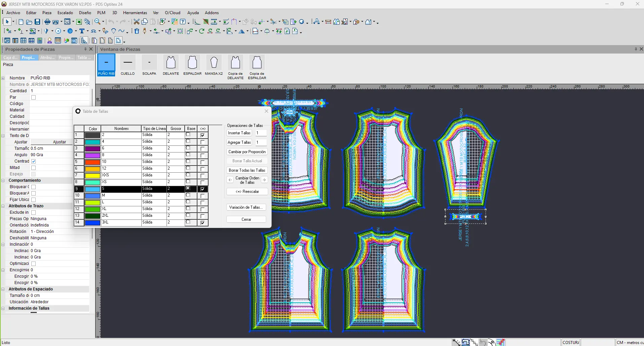This screenshot has height=346, width=644.
Task: Select the dart tool icon
Action: coord(46,31)
